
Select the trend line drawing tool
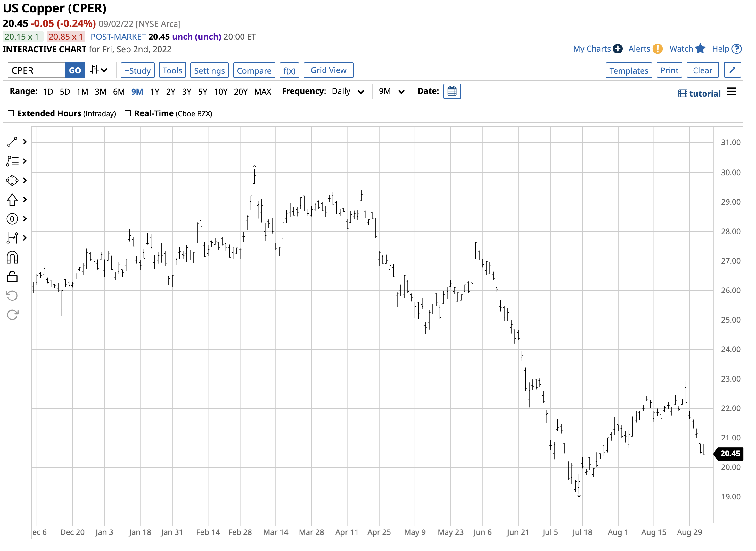click(x=12, y=142)
